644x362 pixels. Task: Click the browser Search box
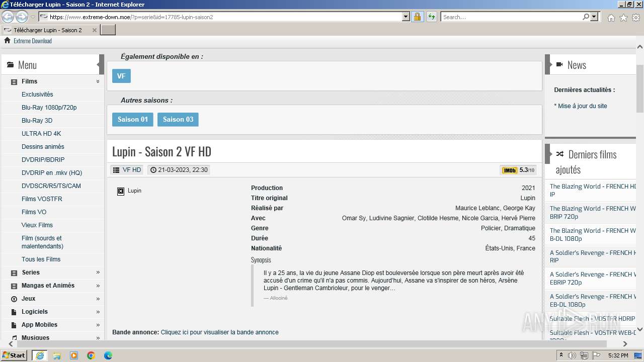tap(511, 17)
